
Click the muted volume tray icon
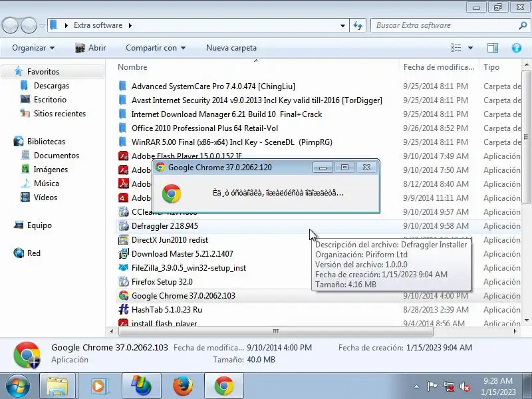point(464,386)
